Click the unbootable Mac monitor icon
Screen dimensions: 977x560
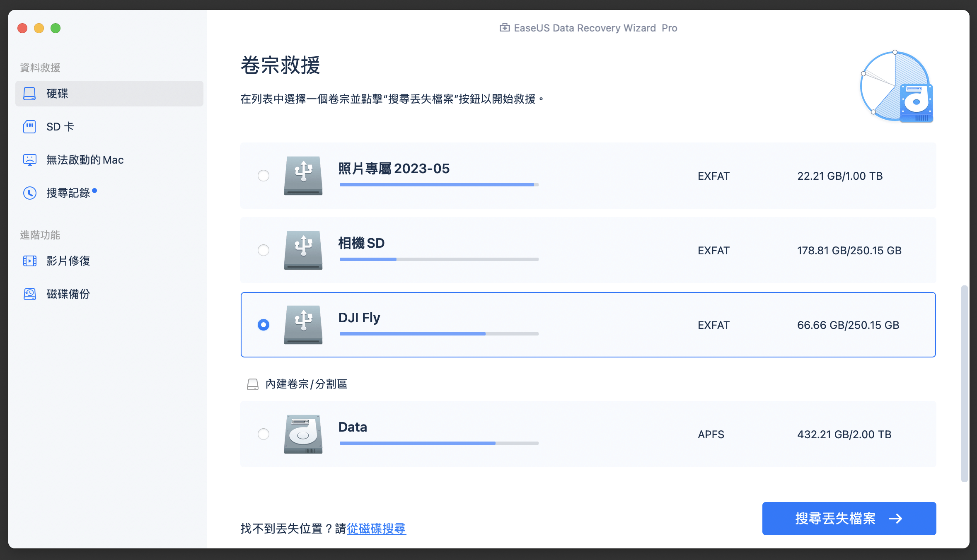[x=29, y=160]
